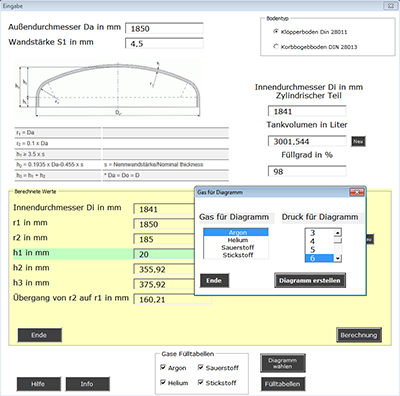Click pressure list scroll down arrow

click(338, 258)
